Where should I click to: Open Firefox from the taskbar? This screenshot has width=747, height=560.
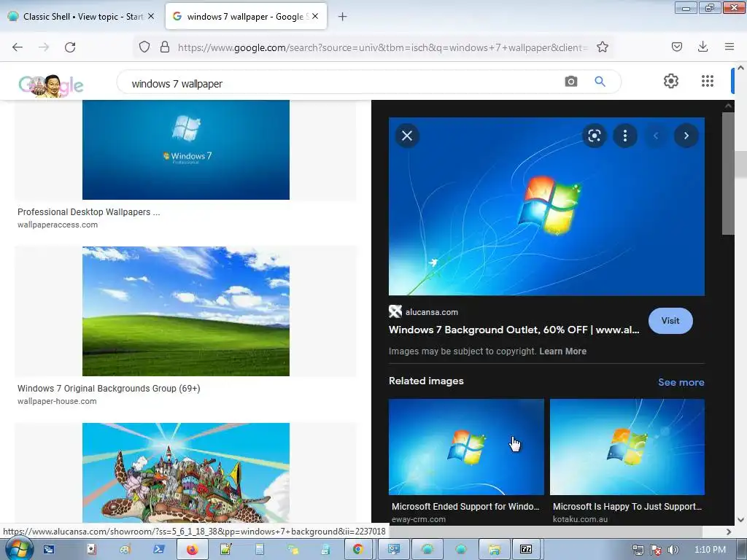tap(192, 550)
